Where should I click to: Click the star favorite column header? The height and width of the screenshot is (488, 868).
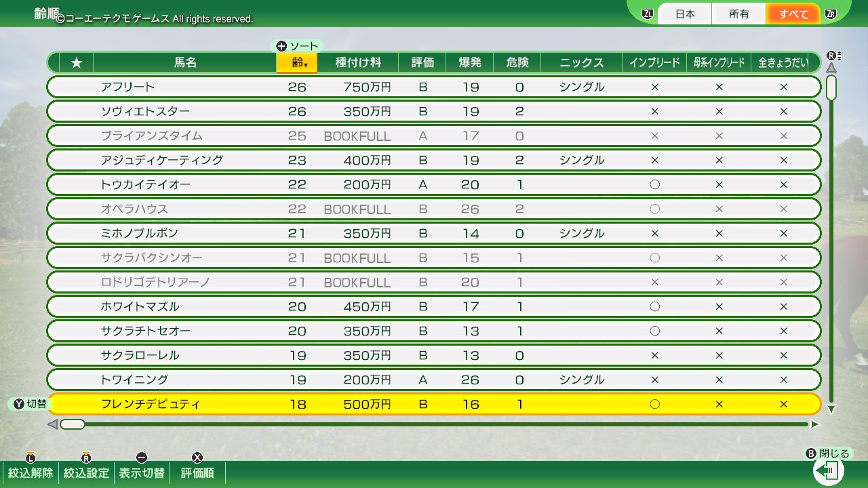77,62
